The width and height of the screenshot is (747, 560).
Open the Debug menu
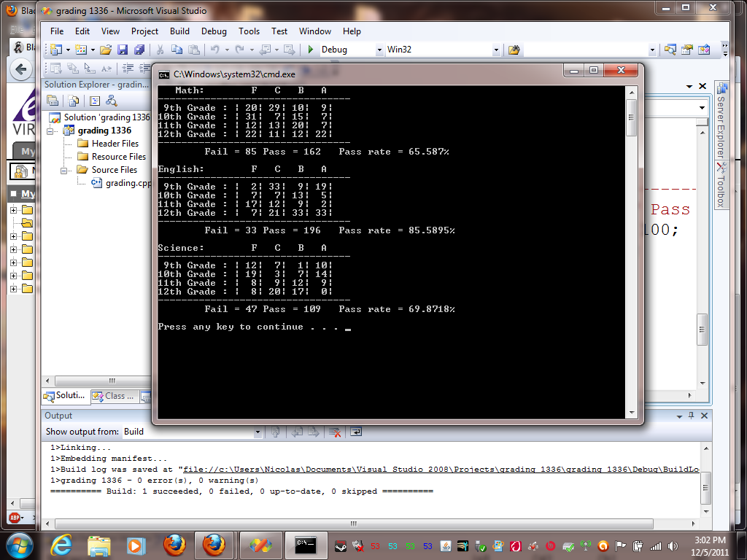(x=214, y=31)
